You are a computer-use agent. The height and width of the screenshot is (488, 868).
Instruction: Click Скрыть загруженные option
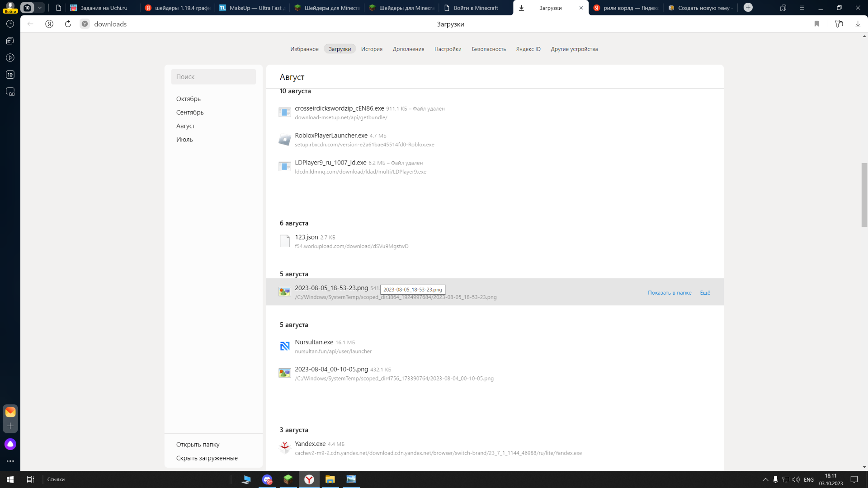(207, 458)
